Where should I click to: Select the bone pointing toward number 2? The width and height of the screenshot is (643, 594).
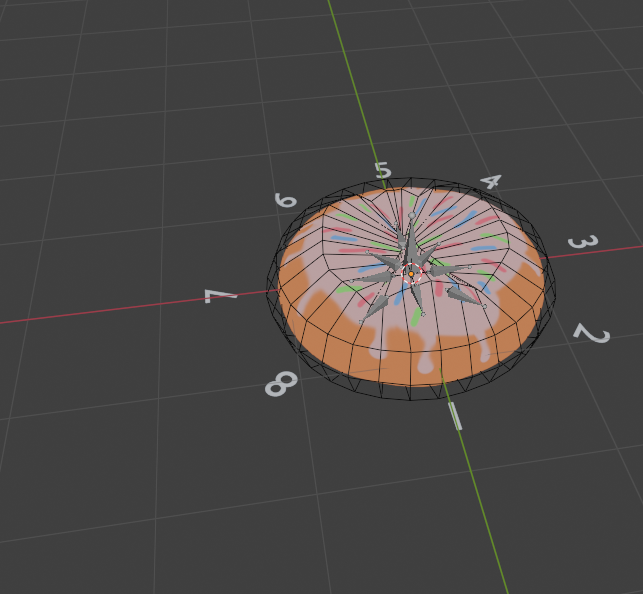[x=465, y=296]
